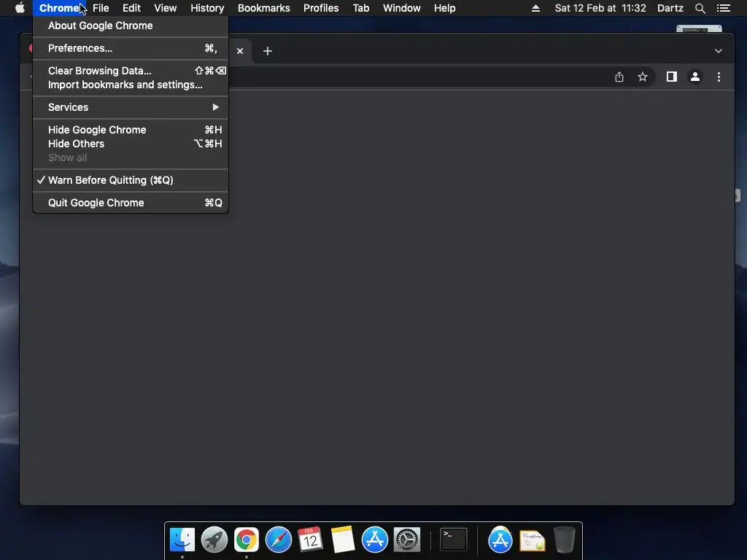
Task: Open the Applications folder stack in Dock
Action: [500, 540]
